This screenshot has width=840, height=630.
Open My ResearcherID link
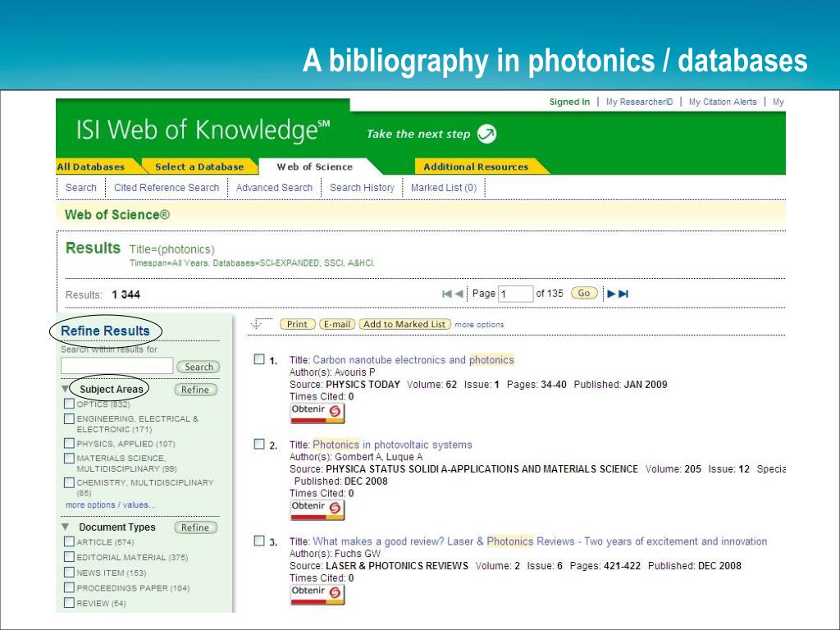tap(639, 102)
